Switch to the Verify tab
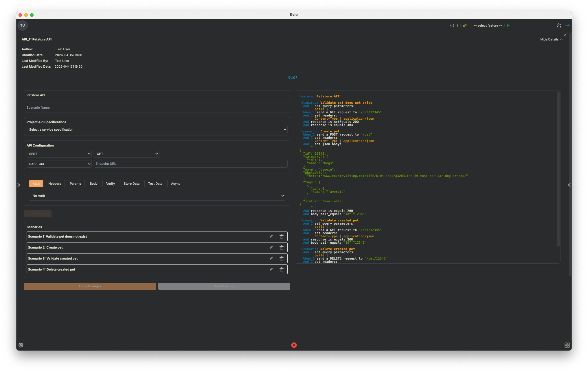The width and height of the screenshot is (588, 372). (111, 184)
